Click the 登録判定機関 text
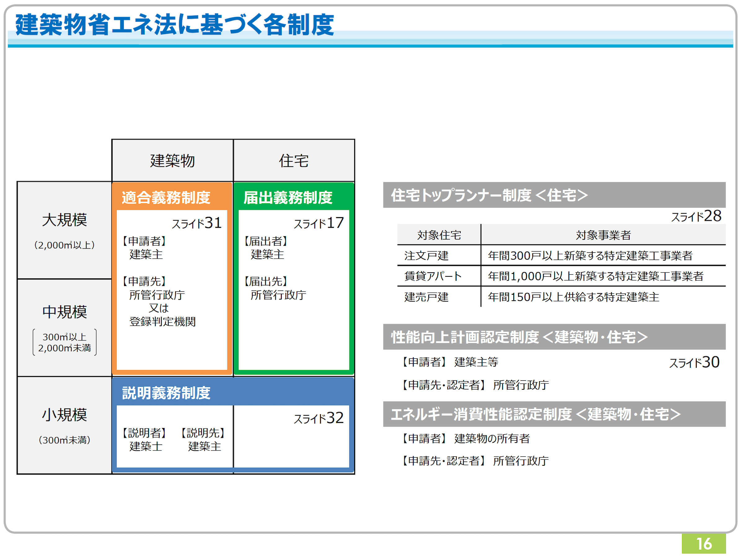Screen dimensions: 744x560 click(162, 322)
